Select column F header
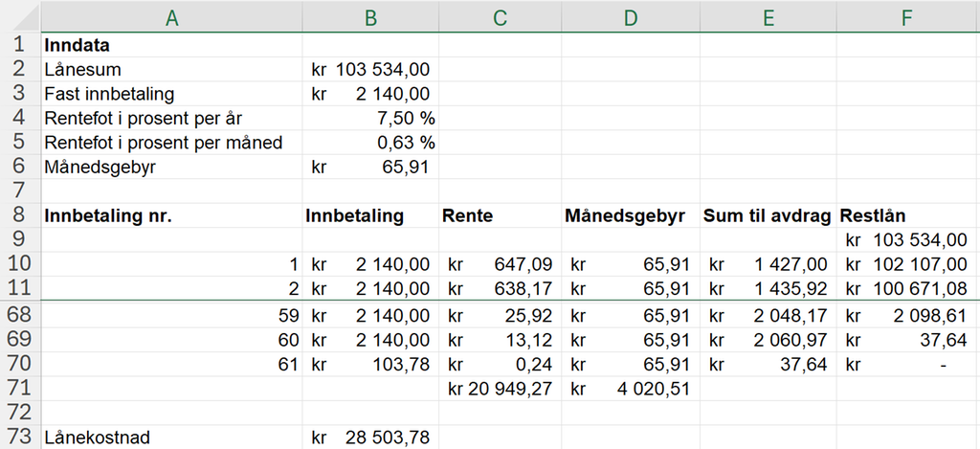The image size is (980, 449). 906,16
